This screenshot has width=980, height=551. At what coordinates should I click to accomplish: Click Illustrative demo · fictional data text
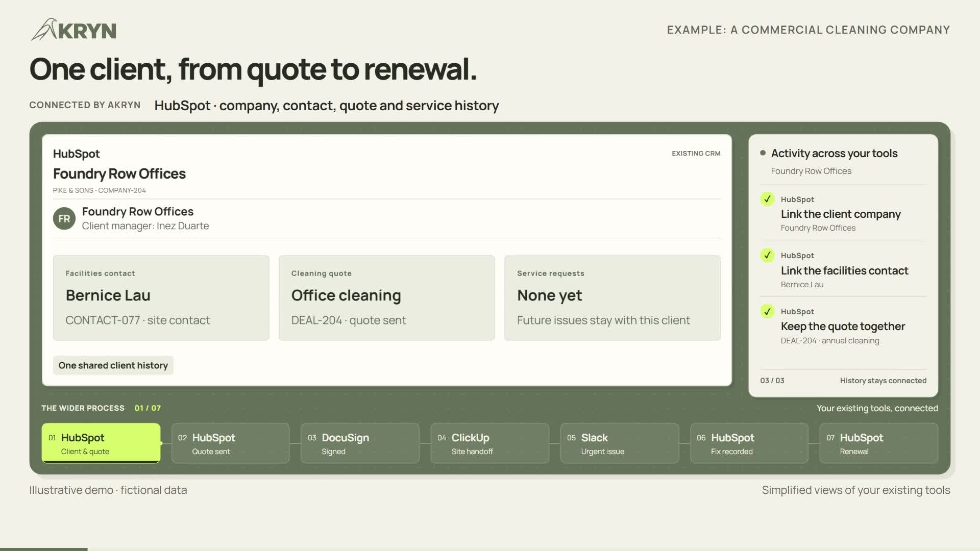pos(108,490)
